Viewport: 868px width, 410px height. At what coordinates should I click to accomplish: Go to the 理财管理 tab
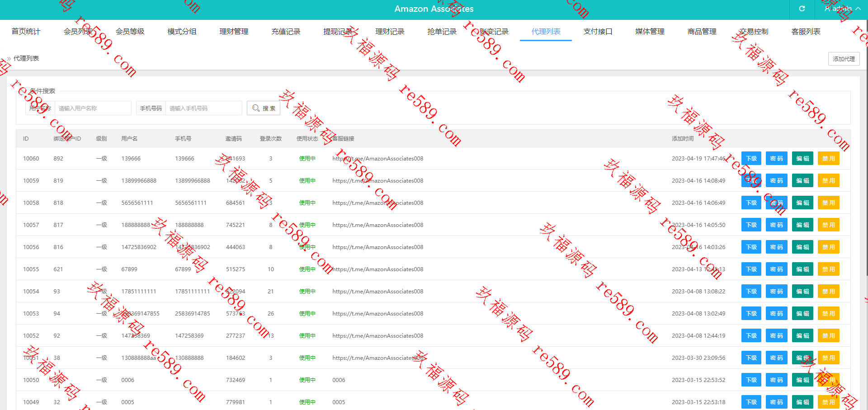point(234,31)
